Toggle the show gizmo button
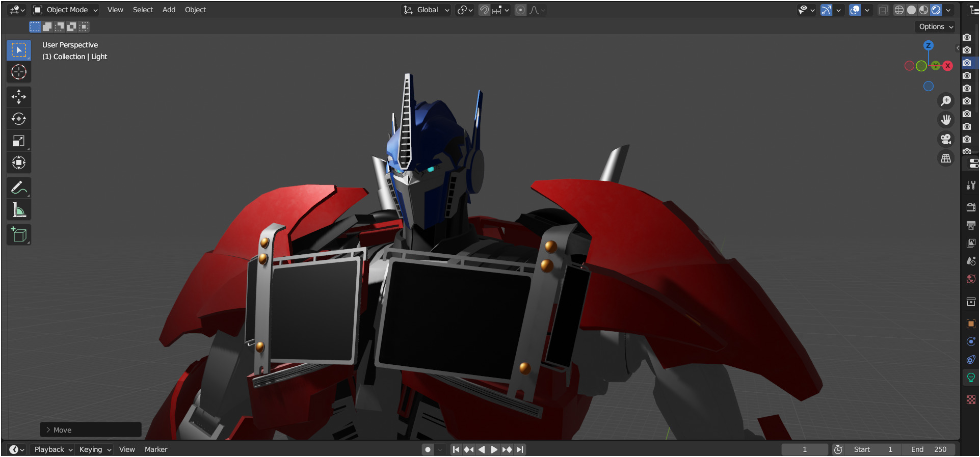This screenshot has height=457, width=980. coord(827,10)
